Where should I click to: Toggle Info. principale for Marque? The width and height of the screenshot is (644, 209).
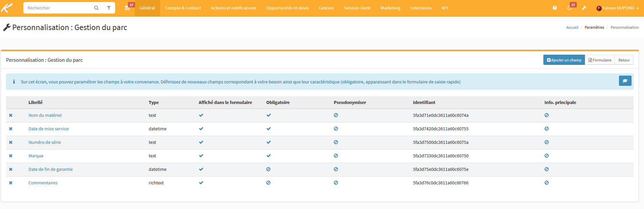[x=546, y=156]
